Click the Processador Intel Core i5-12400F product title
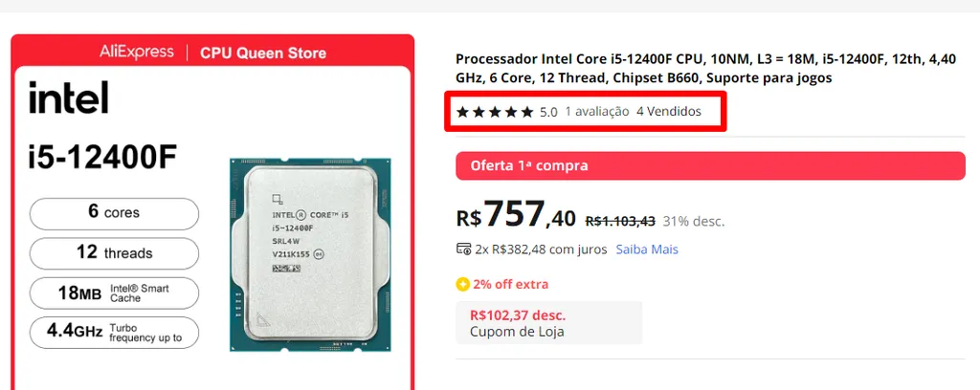The height and width of the screenshot is (390, 980). coord(704,68)
